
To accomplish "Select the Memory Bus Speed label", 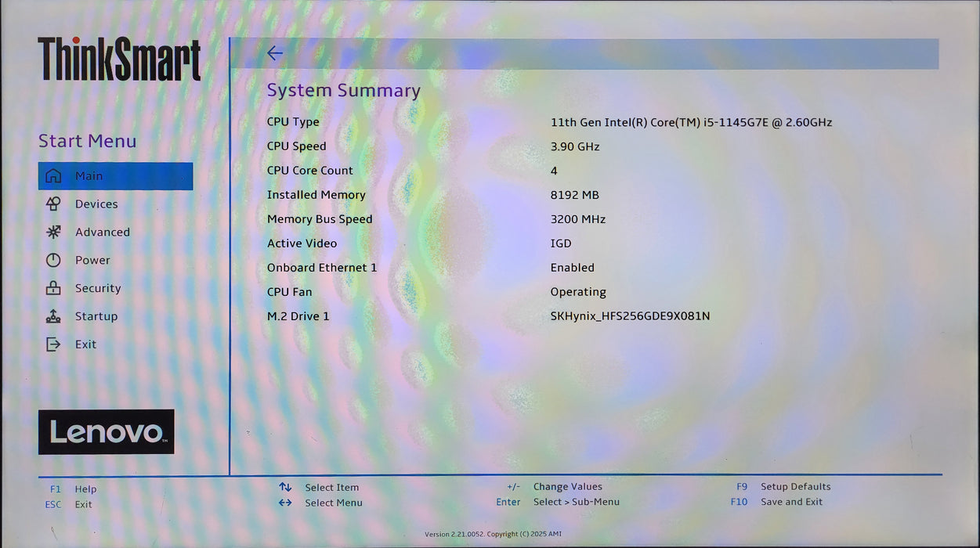I will [320, 219].
